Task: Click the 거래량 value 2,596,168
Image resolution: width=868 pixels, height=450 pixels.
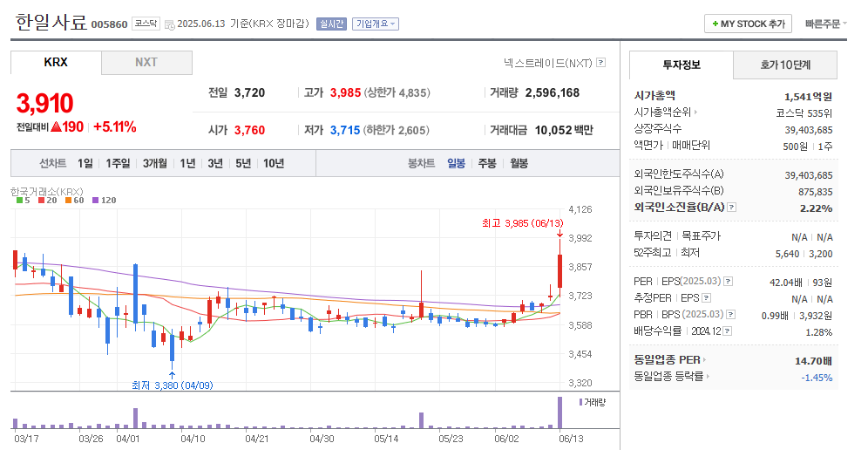Action: (x=553, y=92)
